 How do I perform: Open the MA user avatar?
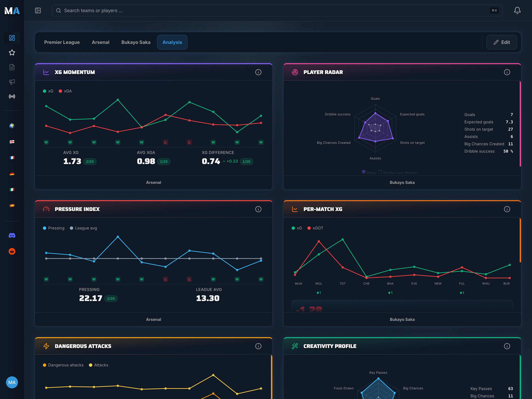(12, 382)
